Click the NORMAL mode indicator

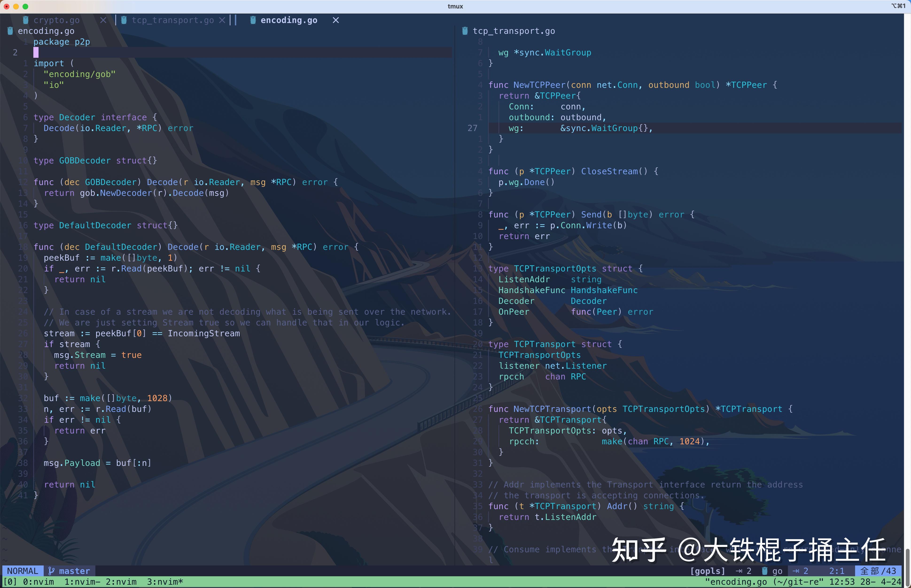[x=22, y=570]
